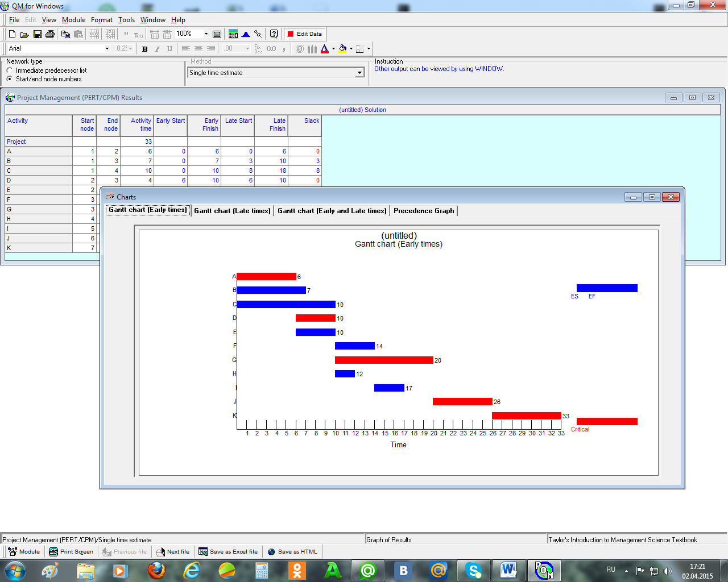Switch to Gantt chart (Early and Late times) tab
The height and width of the screenshot is (582, 728).
(332, 211)
